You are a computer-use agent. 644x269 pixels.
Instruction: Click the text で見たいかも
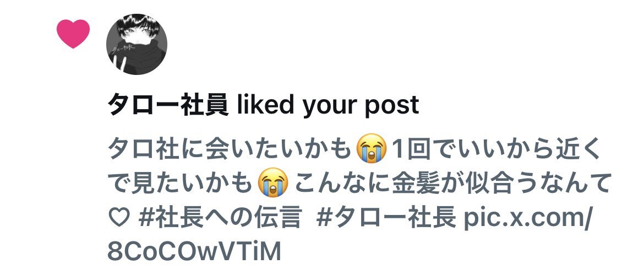pos(180,184)
